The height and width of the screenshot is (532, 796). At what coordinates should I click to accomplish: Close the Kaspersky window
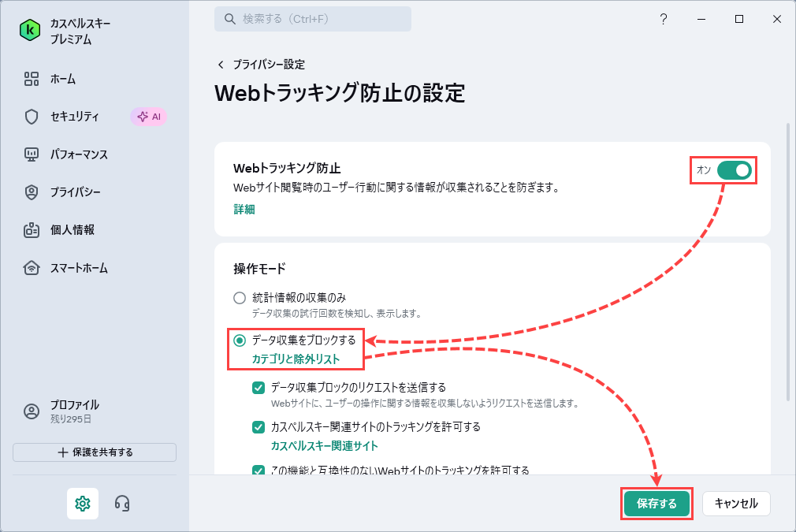click(777, 19)
